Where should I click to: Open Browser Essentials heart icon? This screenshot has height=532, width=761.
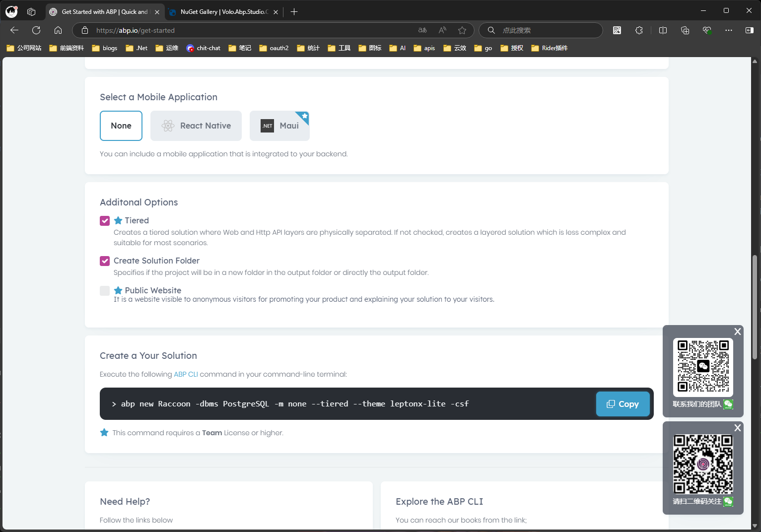point(707,30)
